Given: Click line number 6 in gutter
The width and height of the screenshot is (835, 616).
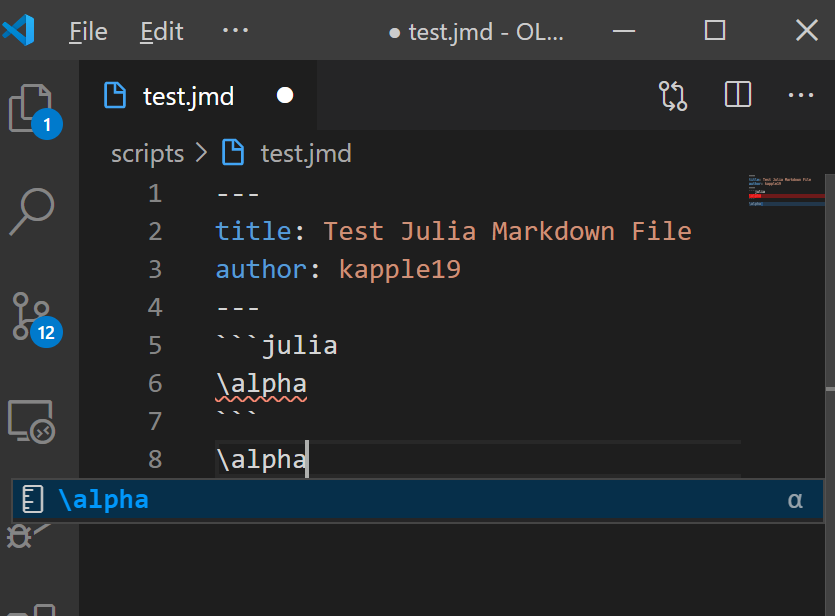Looking at the screenshot, I should click(155, 383).
